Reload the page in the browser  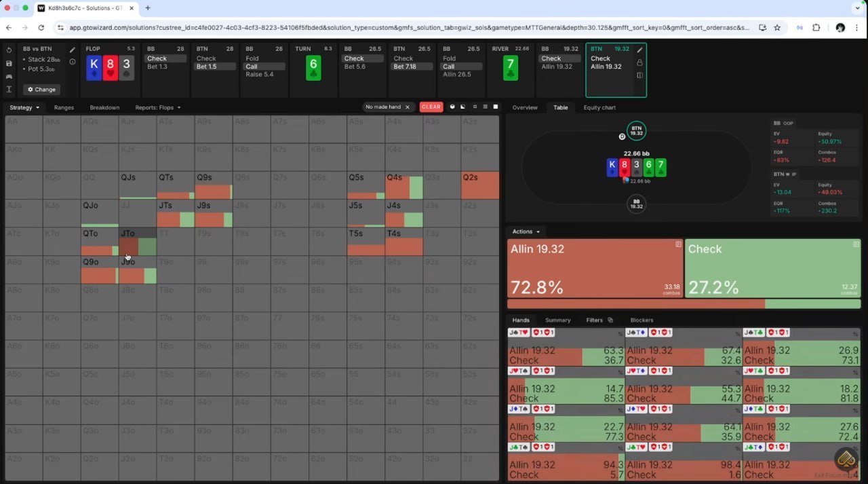click(41, 28)
